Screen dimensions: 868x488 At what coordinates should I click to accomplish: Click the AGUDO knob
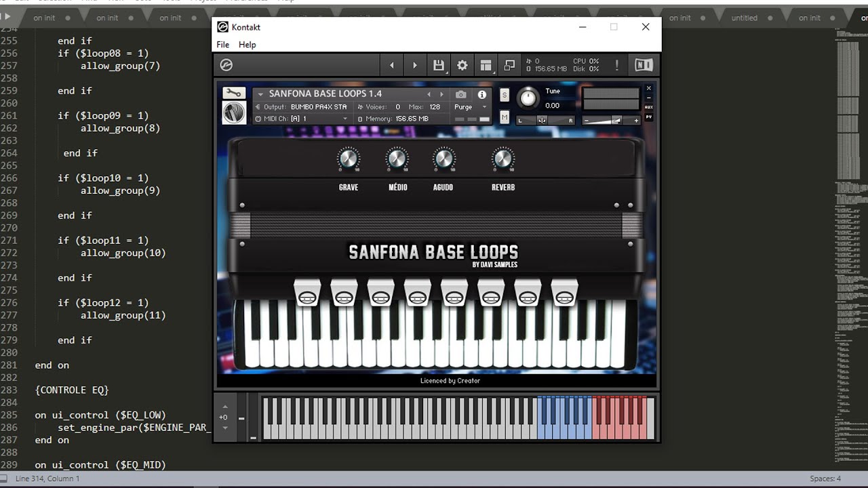point(443,159)
